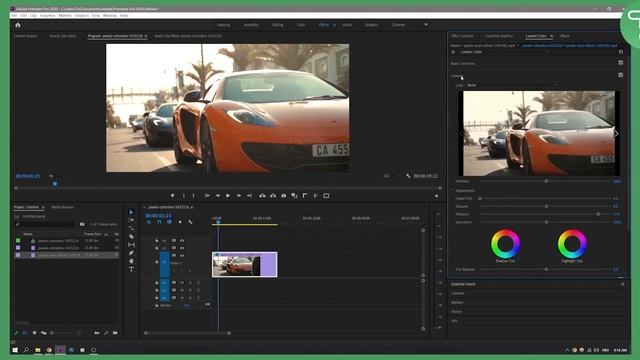Select the Editing workspace
Screen dimensions: 640x360
(x=277, y=25)
